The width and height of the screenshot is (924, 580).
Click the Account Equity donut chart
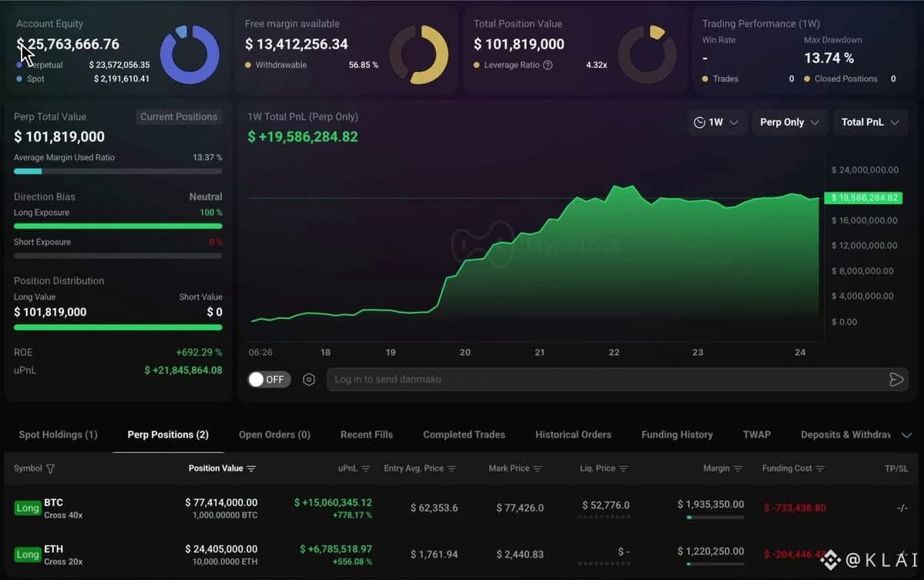pos(190,54)
